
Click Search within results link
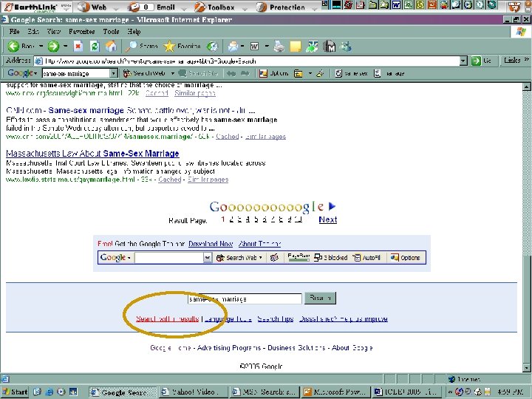click(167, 319)
